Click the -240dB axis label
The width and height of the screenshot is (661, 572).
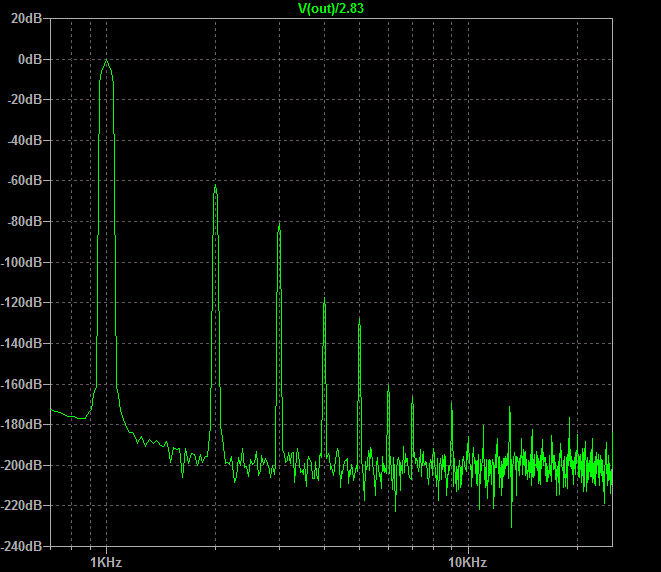pos(21,546)
